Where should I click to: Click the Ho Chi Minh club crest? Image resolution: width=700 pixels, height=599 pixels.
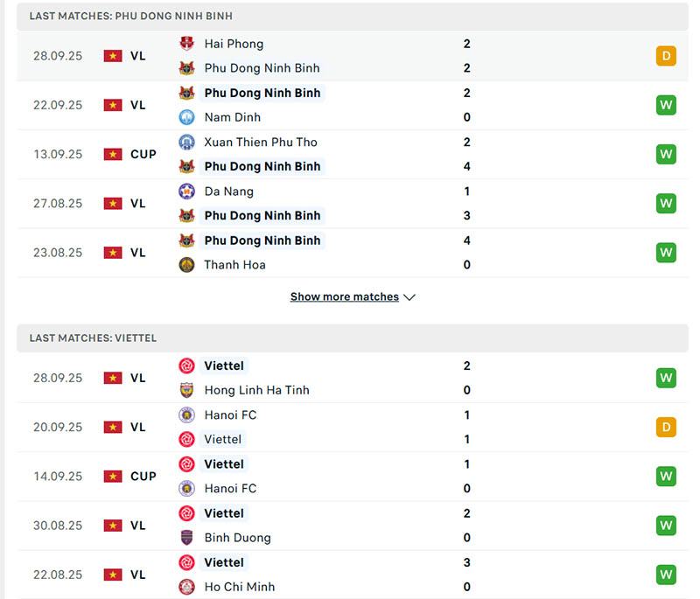tap(186, 587)
